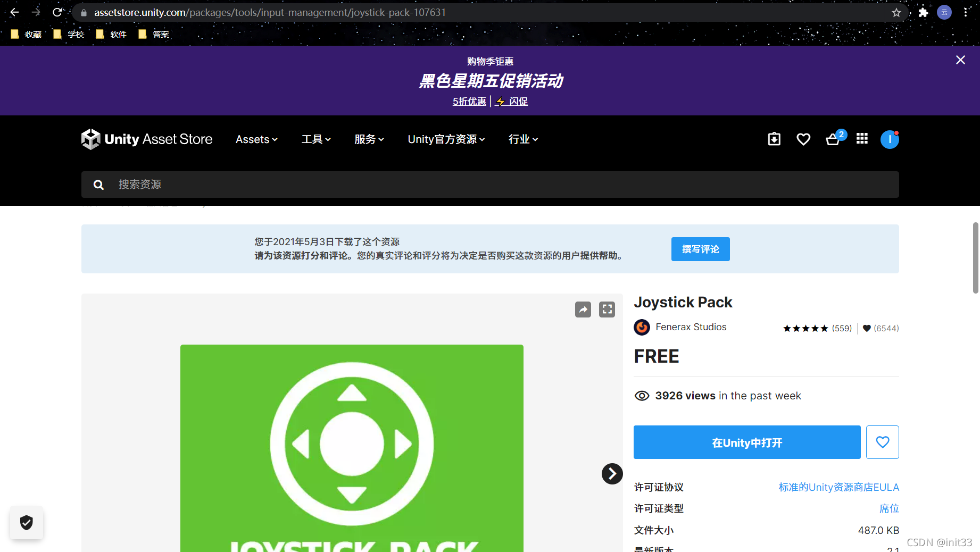Expand the Assets menu

pos(256,139)
